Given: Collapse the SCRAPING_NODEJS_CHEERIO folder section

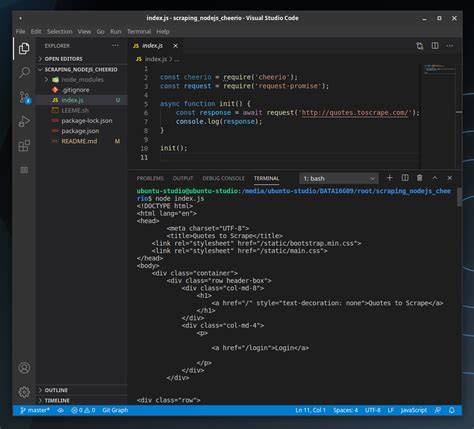Looking at the screenshot, I should point(82,69).
